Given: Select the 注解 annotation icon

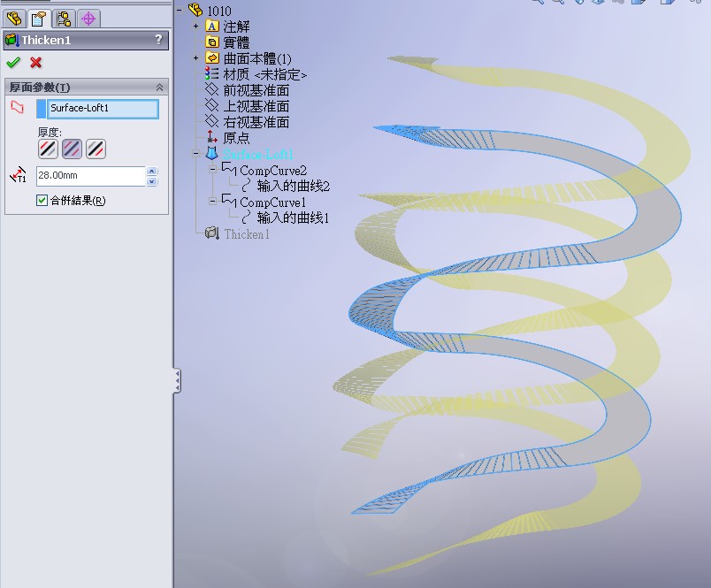Looking at the screenshot, I should coord(211,27).
